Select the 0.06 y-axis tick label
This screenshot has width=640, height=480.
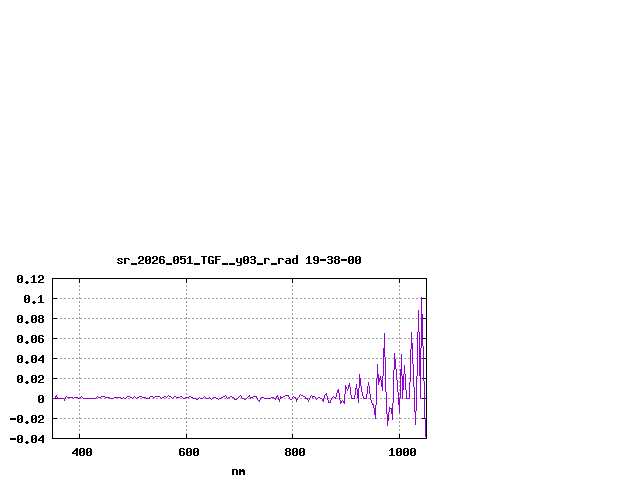(x=30, y=339)
